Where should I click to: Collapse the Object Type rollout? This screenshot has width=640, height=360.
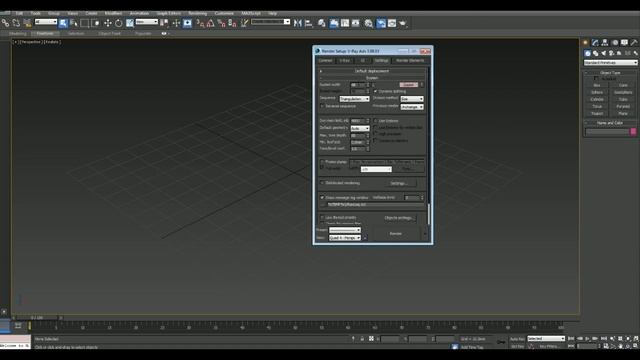[610, 73]
